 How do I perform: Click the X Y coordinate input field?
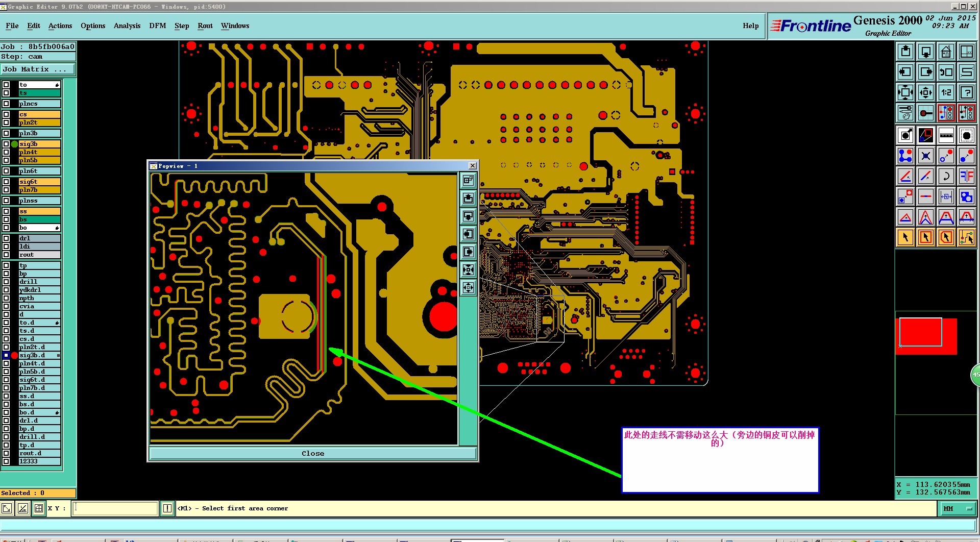click(x=115, y=508)
